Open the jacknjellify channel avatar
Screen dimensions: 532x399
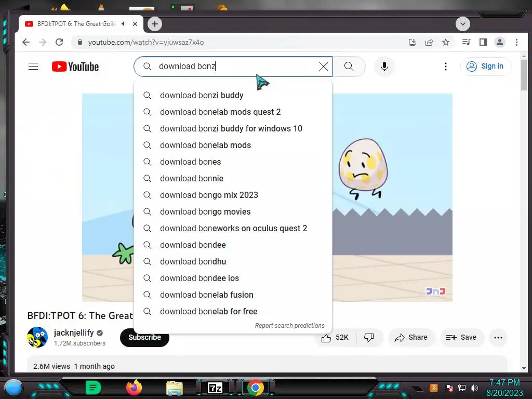pyautogui.click(x=37, y=337)
